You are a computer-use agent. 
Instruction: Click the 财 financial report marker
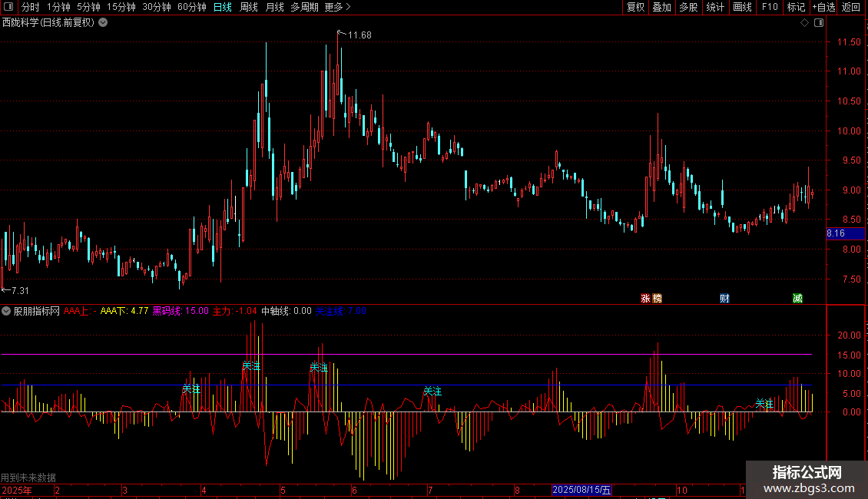[724, 298]
